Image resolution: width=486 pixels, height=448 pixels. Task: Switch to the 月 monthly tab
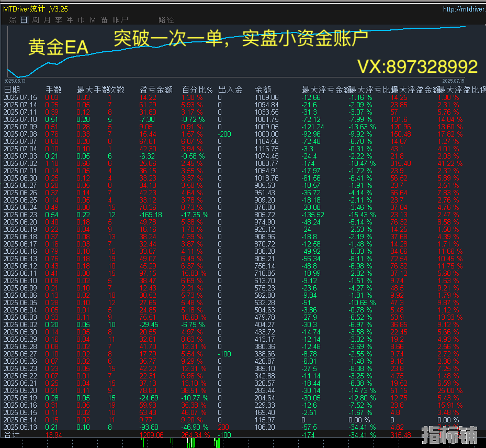pyautogui.click(x=47, y=20)
